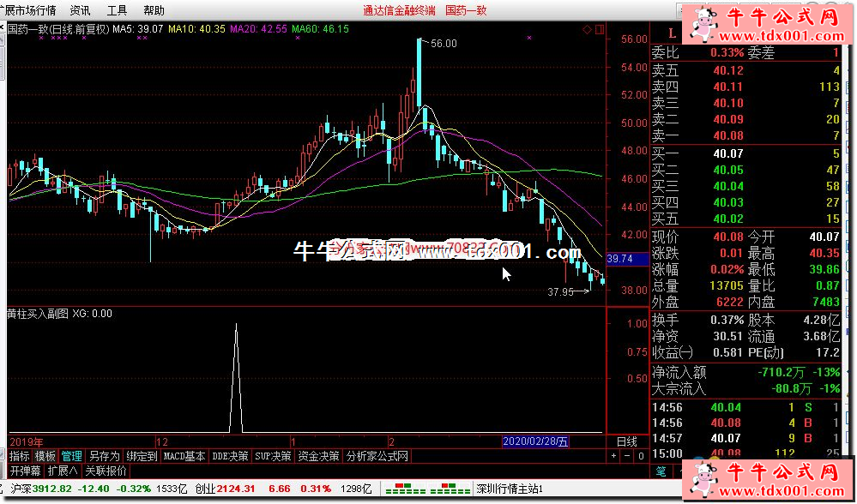Open the 帮助 menu
The height and width of the screenshot is (504, 857).
tap(154, 10)
